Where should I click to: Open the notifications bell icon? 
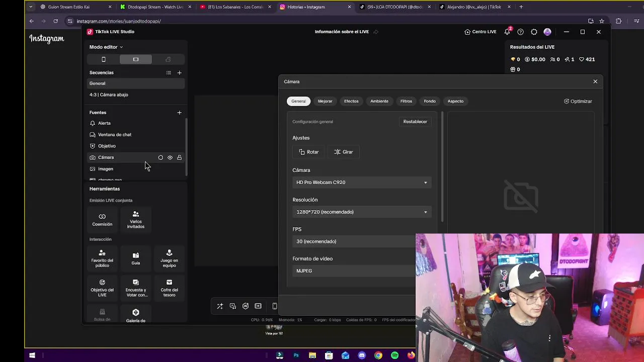click(507, 32)
